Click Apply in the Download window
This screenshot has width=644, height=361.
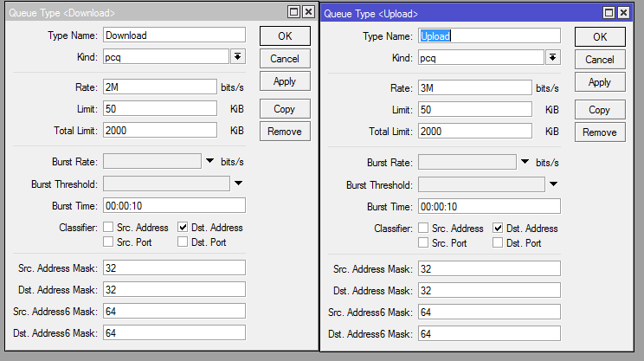coord(285,81)
